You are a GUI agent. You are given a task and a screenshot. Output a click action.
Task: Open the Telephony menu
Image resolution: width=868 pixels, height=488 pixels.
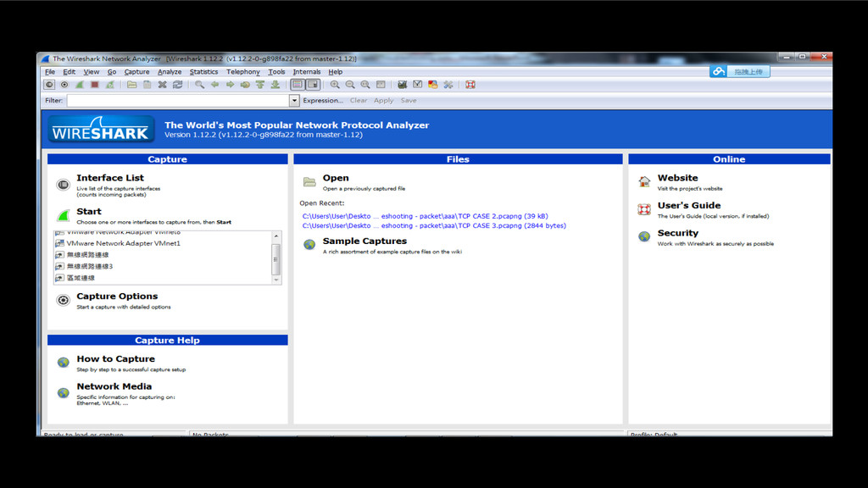pyautogui.click(x=243, y=72)
